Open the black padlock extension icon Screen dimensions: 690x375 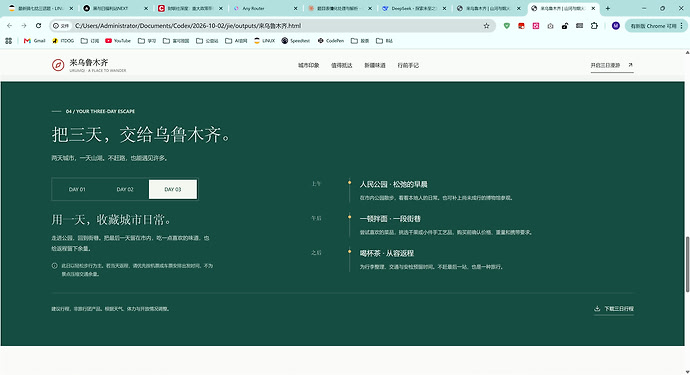coord(565,26)
